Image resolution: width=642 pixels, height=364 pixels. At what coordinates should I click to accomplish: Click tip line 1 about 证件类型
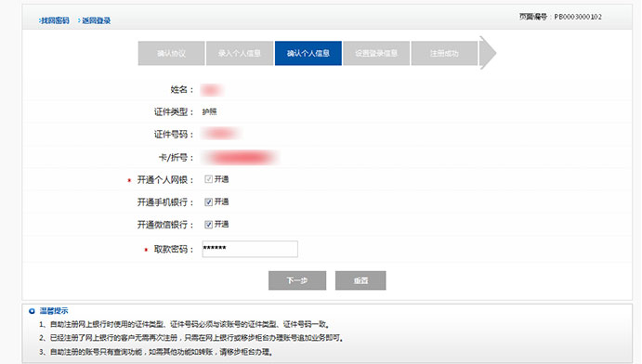coord(185,324)
